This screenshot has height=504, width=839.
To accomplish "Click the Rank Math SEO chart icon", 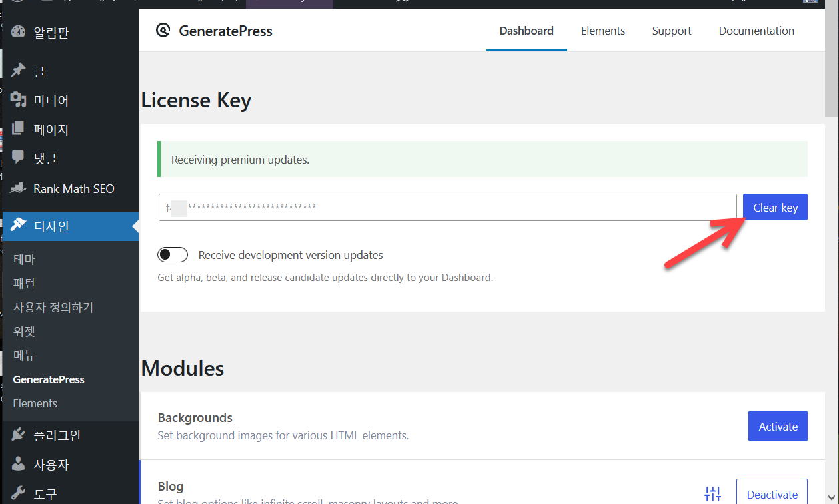I will point(19,188).
